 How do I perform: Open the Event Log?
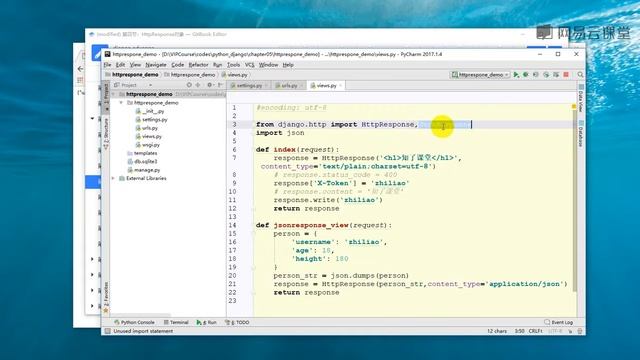(x=559, y=322)
